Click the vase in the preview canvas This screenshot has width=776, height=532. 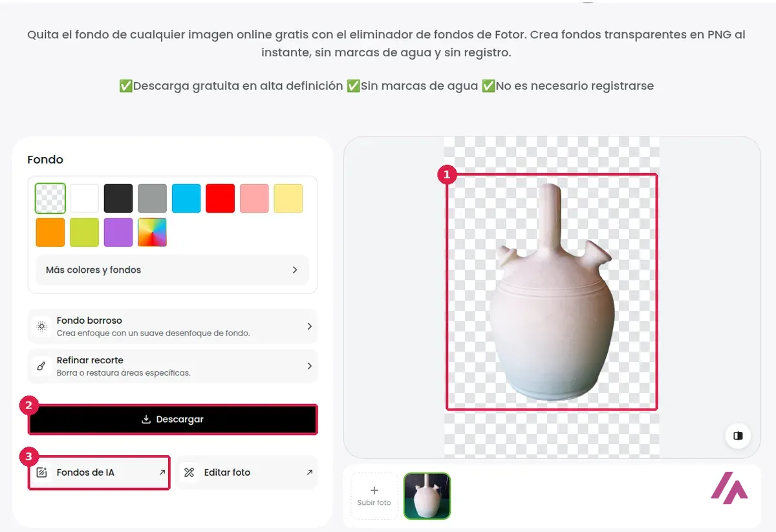551,293
